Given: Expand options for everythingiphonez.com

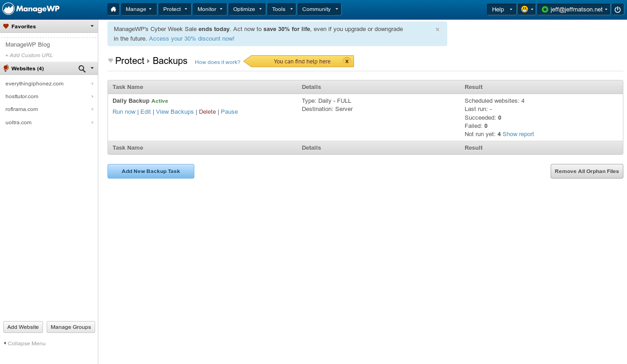Looking at the screenshot, I should pyautogui.click(x=92, y=84).
